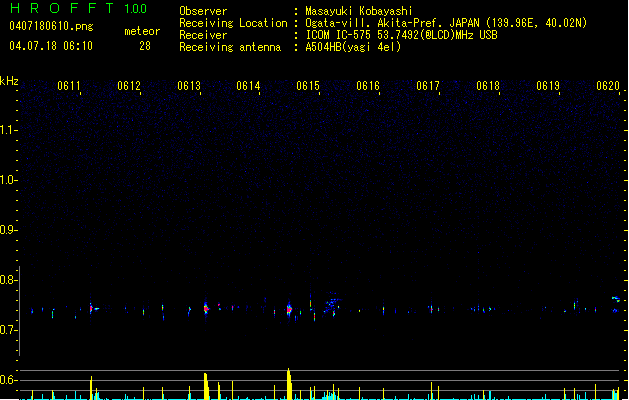Viewport: 629px width, 400px height.
Task: Click the tallest yellow power bar before 0615
Action: pos(289,384)
